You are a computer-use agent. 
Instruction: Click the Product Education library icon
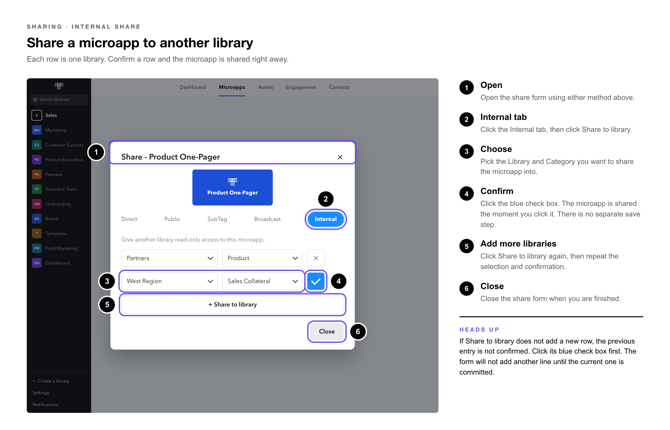(37, 160)
